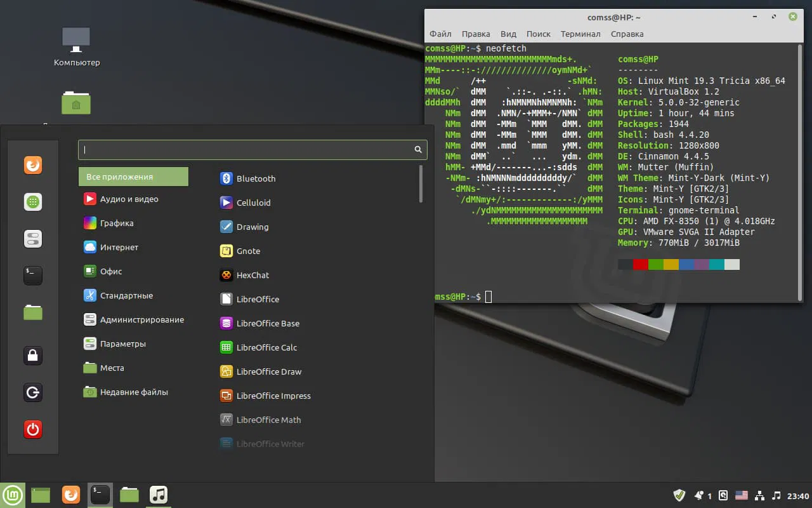Launch Firefox from the menu sidebar
Screen dimensions: 812x508
(x=32, y=165)
